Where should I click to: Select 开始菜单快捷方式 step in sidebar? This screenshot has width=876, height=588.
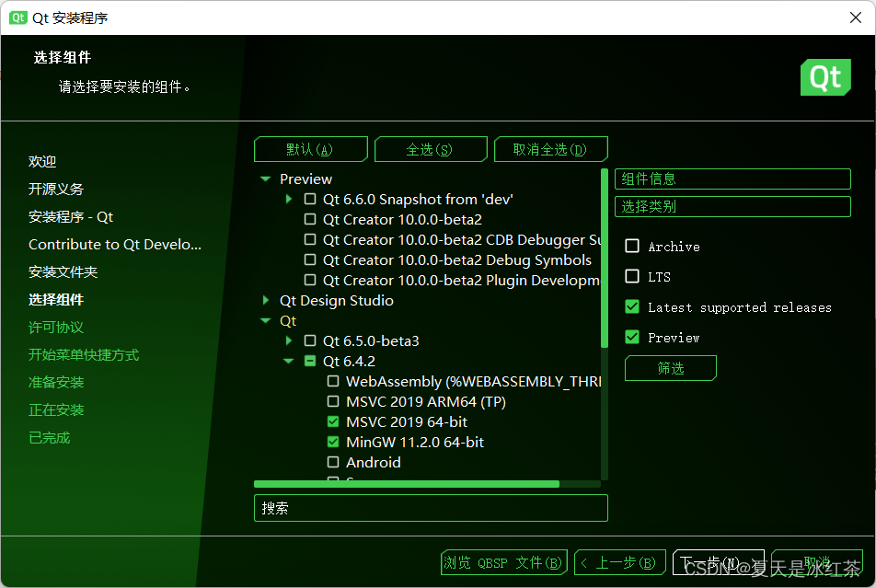[84, 354]
